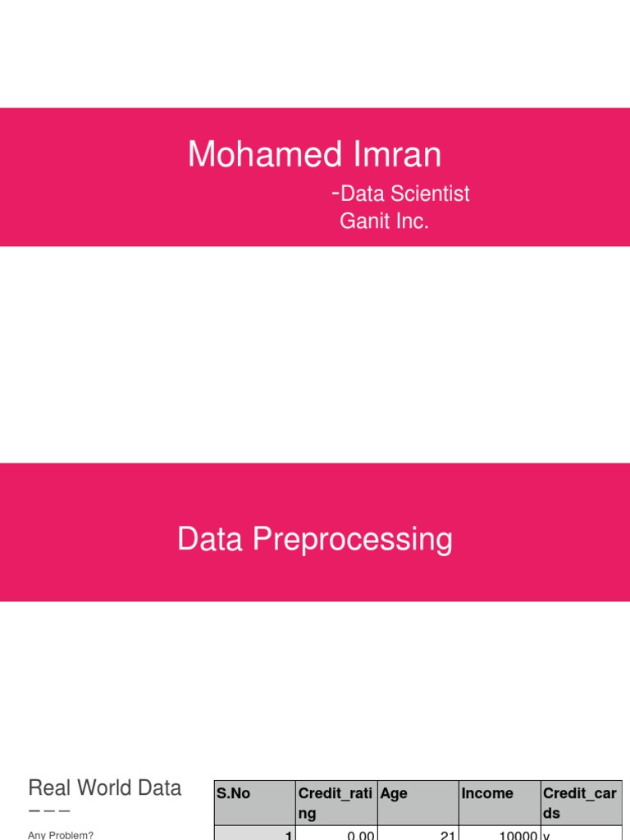Select the Any Problem? text
The width and height of the screenshot is (630, 840).
61,834
